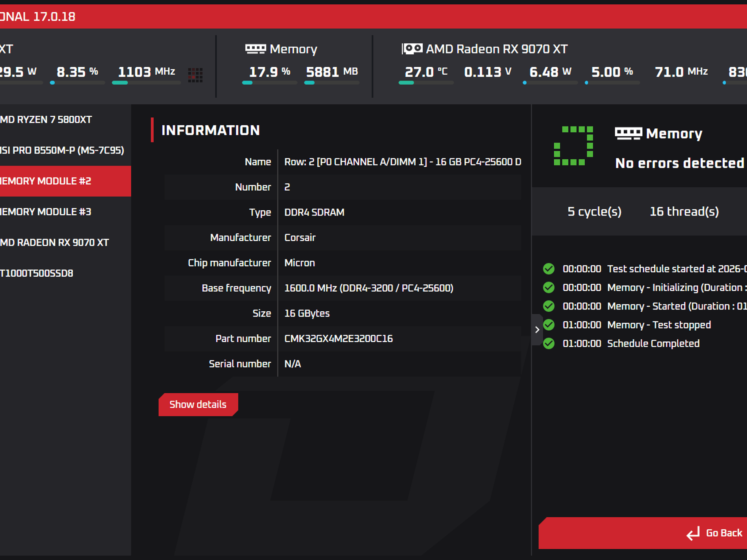This screenshot has width=747, height=560.
Task: Select Memory Module #3 in sidebar
Action: (x=66, y=212)
